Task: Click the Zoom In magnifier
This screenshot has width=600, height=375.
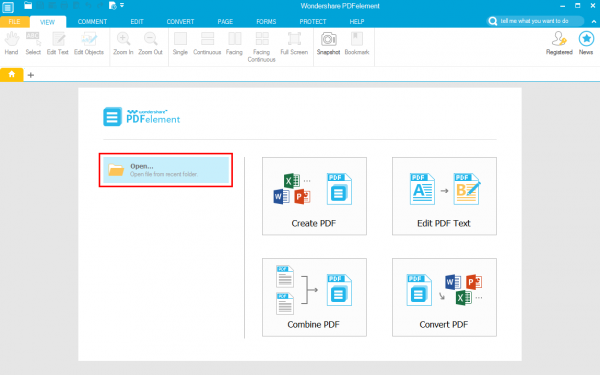Action: coord(123,43)
